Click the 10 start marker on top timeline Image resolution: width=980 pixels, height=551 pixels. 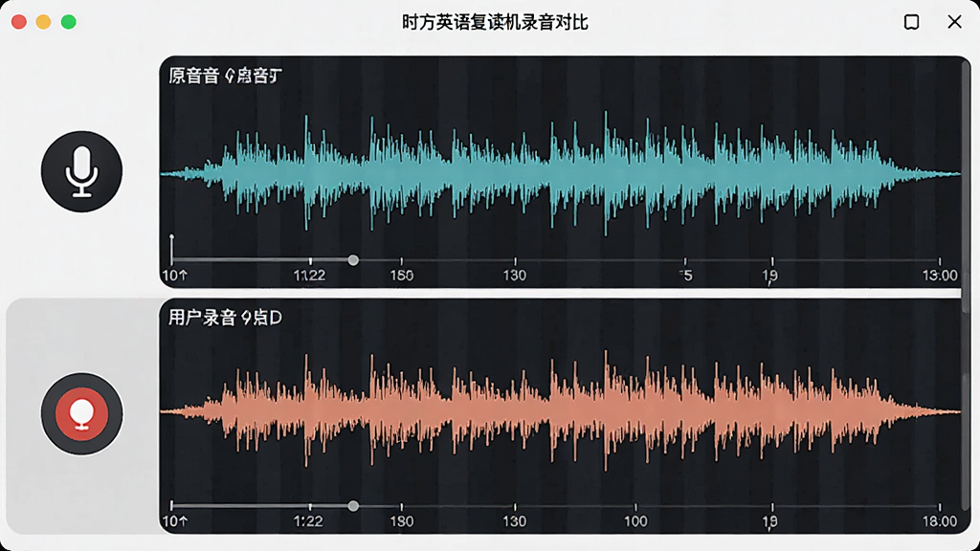pos(174,275)
